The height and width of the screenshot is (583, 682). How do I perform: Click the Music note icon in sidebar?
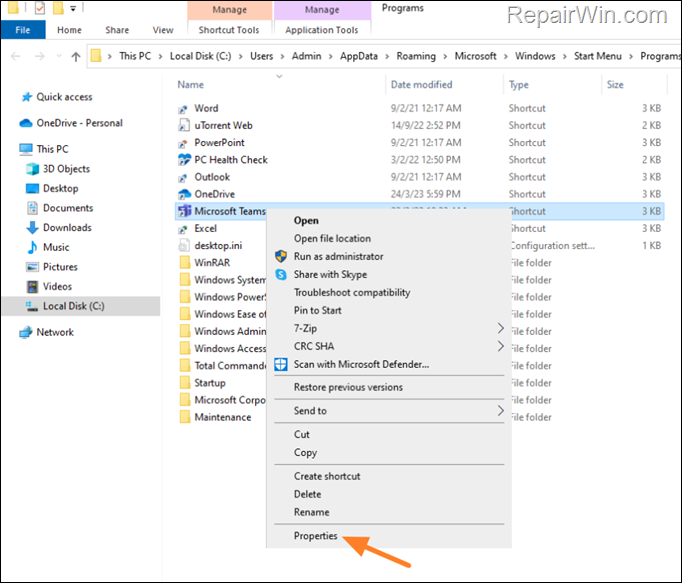tap(32, 247)
